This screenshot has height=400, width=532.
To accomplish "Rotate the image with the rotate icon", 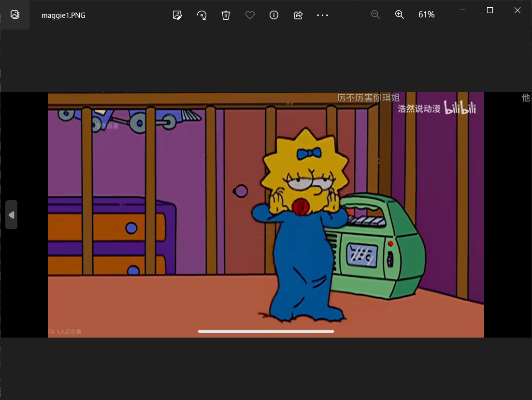I will 202,15.
